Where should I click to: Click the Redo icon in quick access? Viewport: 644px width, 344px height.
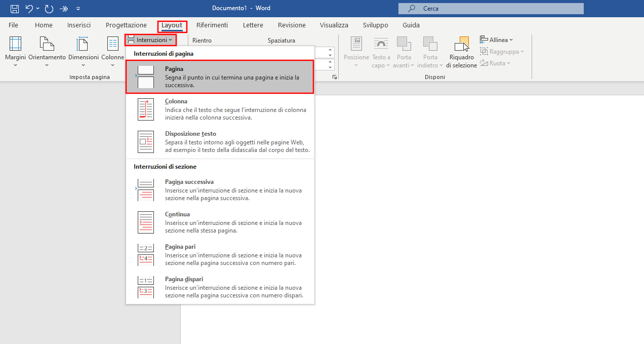click(49, 9)
